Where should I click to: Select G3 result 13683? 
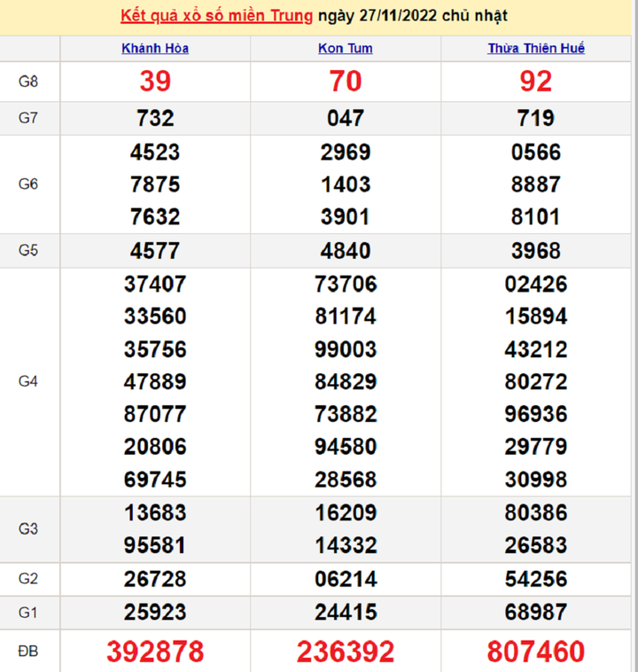(155, 512)
